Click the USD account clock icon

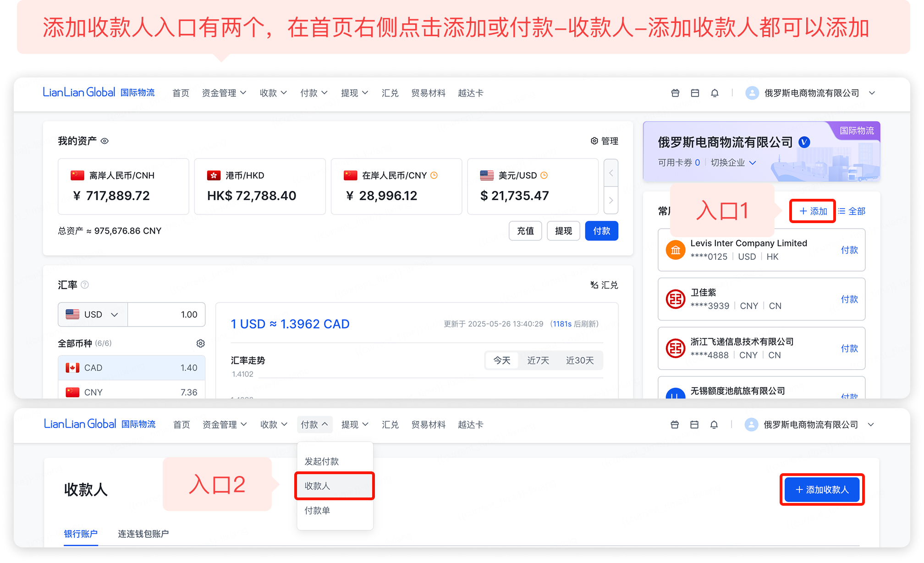tap(544, 175)
